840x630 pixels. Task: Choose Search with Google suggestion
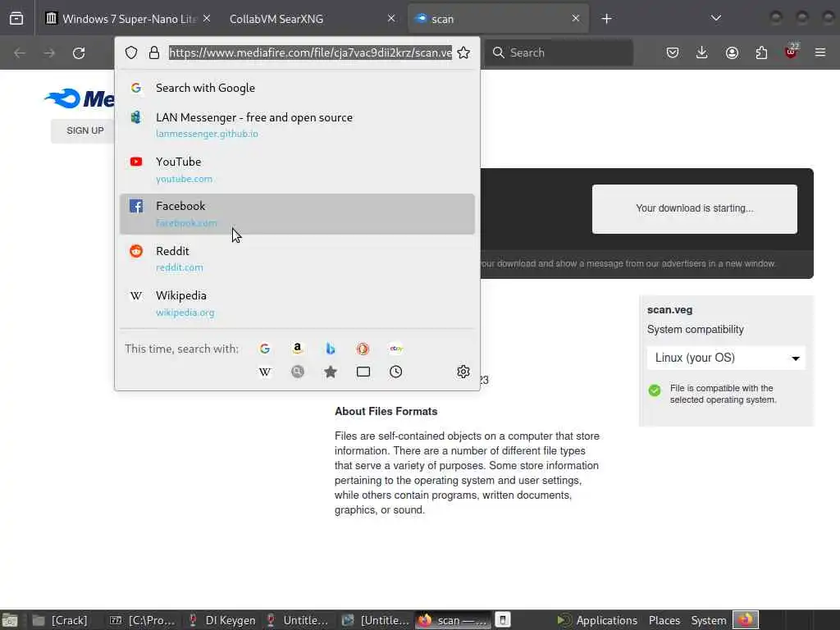(297, 88)
